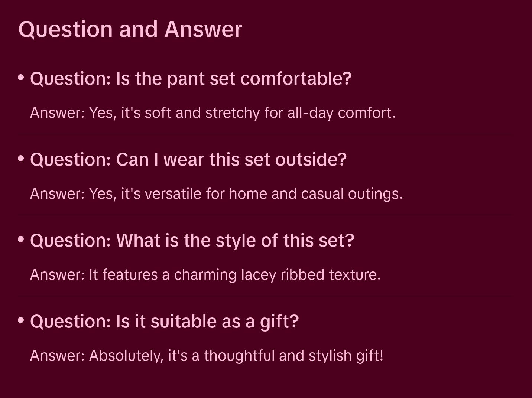Click the bullet beside the comfortable question
This screenshot has width=532, height=398.
point(21,78)
